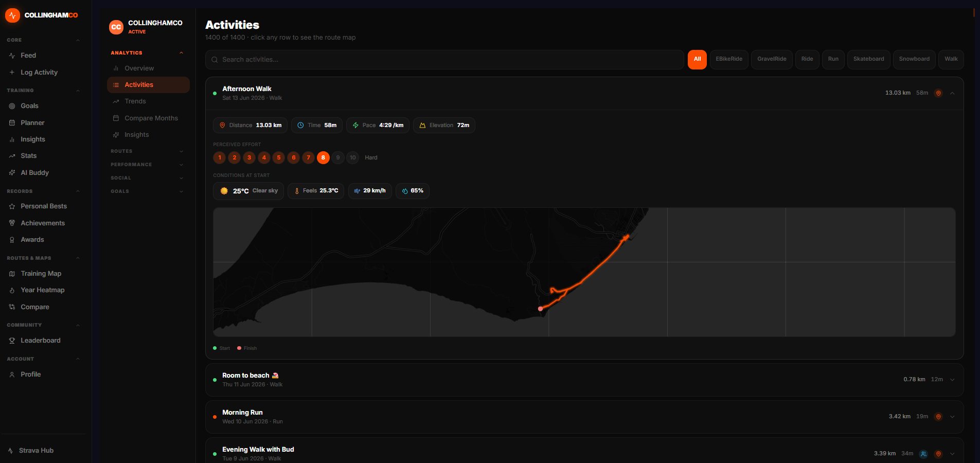Set perceived effort to 5
The width and height of the screenshot is (980, 463).
279,157
